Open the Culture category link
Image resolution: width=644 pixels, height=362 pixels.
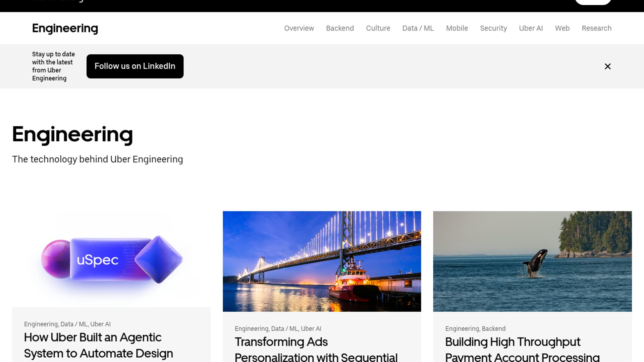click(x=378, y=28)
